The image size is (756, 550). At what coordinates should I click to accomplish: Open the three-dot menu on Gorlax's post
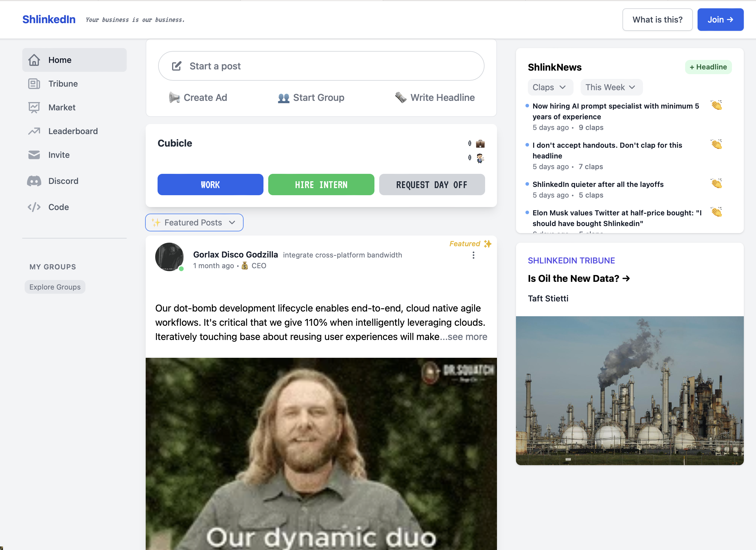coord(473,255)
